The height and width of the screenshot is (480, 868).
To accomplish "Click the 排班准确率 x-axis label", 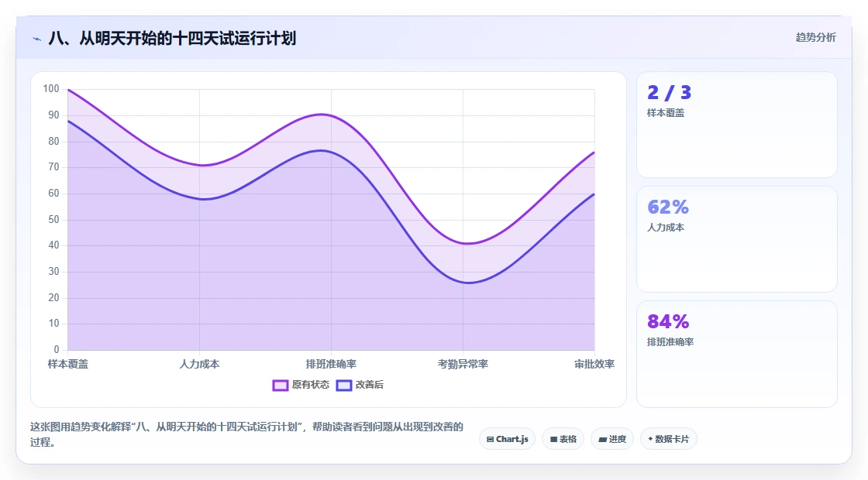I will (x=331, y=364).
